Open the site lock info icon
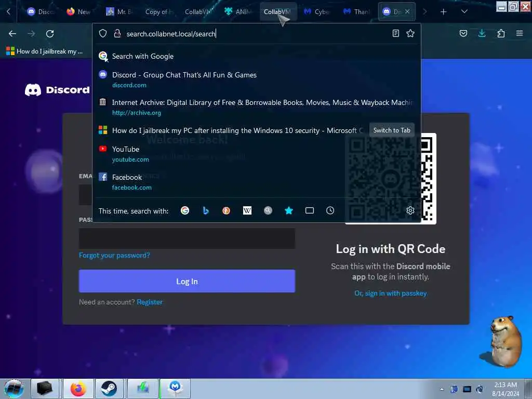532x399 pixels. coord(117,33)
